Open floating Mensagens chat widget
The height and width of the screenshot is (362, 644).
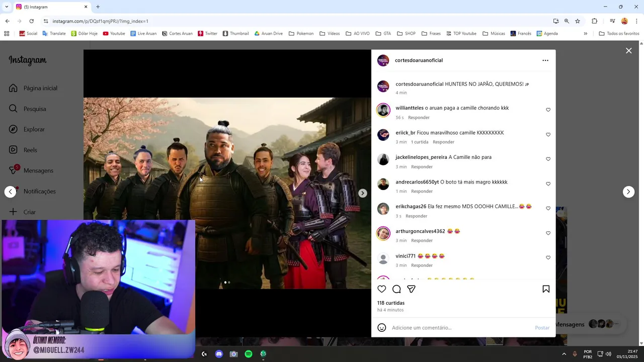589,324
